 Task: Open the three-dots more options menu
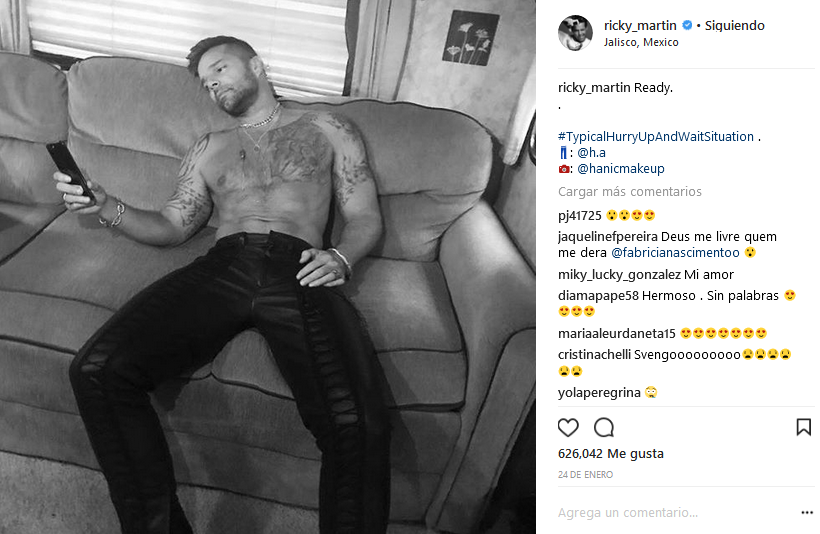pos(807,513)
